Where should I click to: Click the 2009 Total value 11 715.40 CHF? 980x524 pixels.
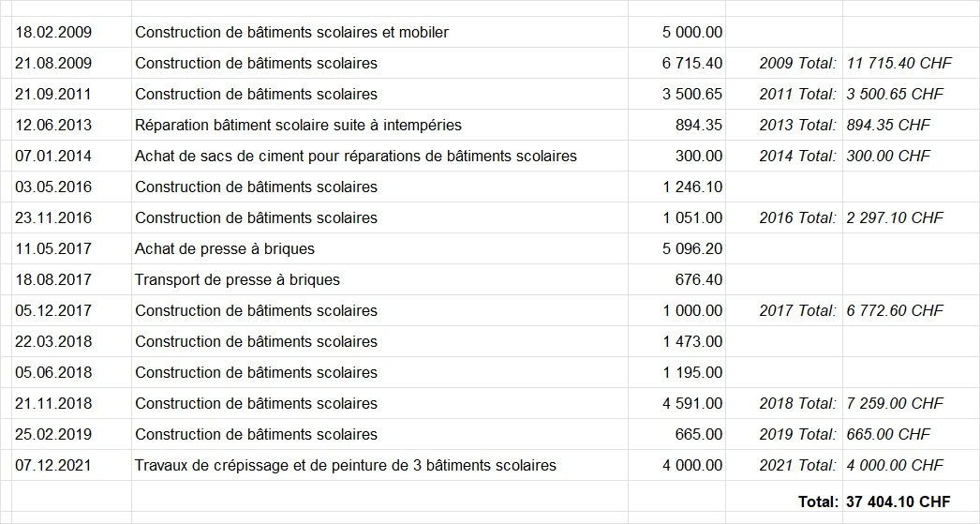point(898,64)
